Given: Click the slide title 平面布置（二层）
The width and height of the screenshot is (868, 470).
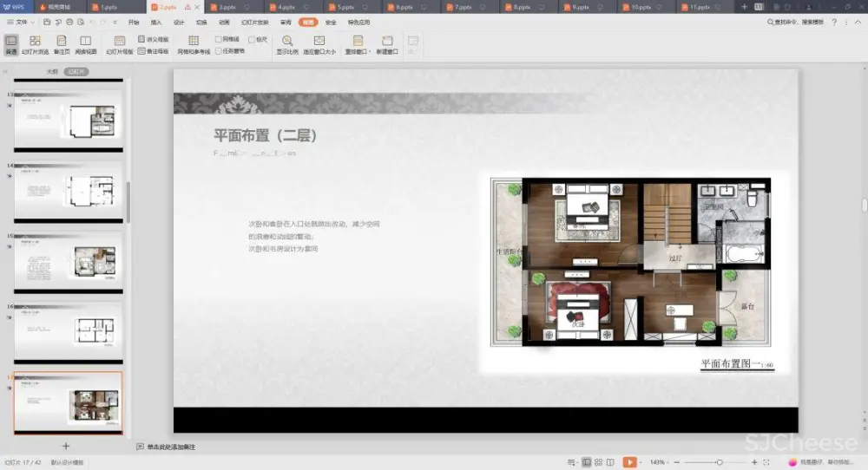Looking at the screenshot, I should [x=265, y=135].
